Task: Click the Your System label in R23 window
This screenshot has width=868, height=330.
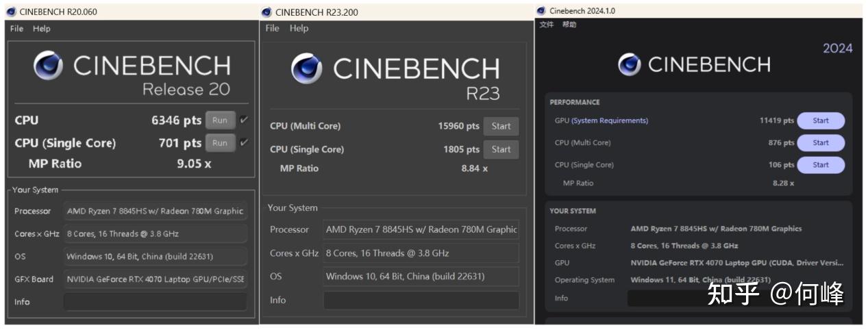Action: click(x=293, y=207)
